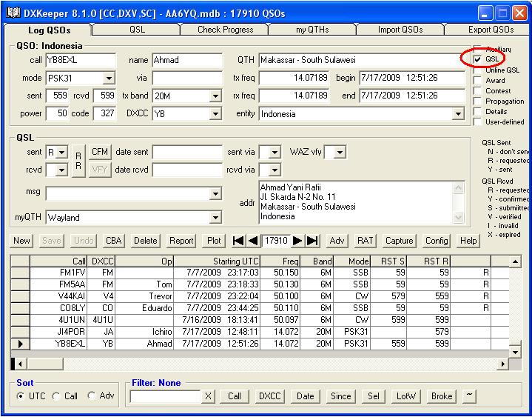The image size is (532, 417).
Task: Click the CFM confirm button
Action: [x=100, y=152]
